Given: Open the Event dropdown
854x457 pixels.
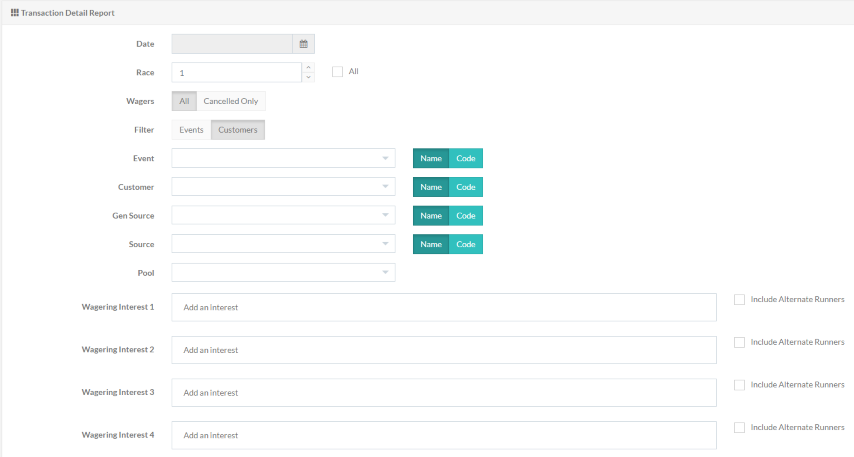Looking at the screenshot, I should pyautogui.click(x=283, y=159).
